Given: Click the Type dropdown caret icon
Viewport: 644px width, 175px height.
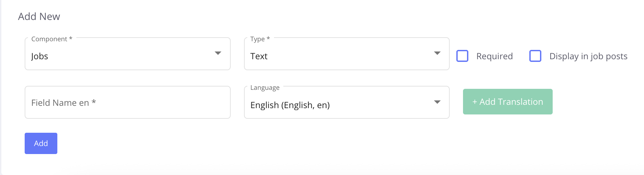Looking at the screenshot, I should [437, 53].
